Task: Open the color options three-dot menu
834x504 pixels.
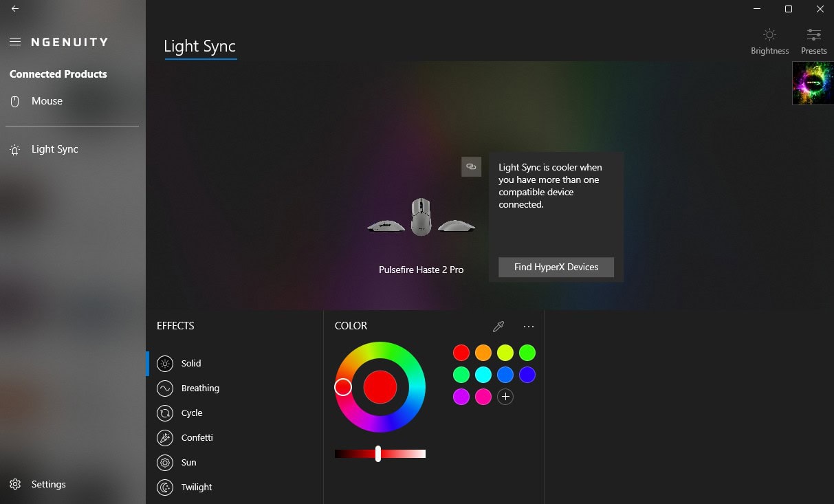Action: 528,327
